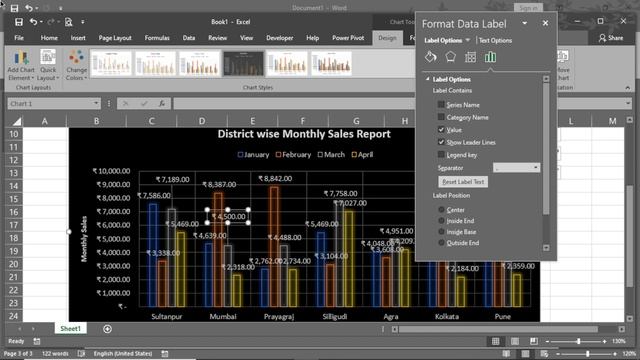Select column C header
This screenshot has height=360, width=640.
tap(151, 121)
